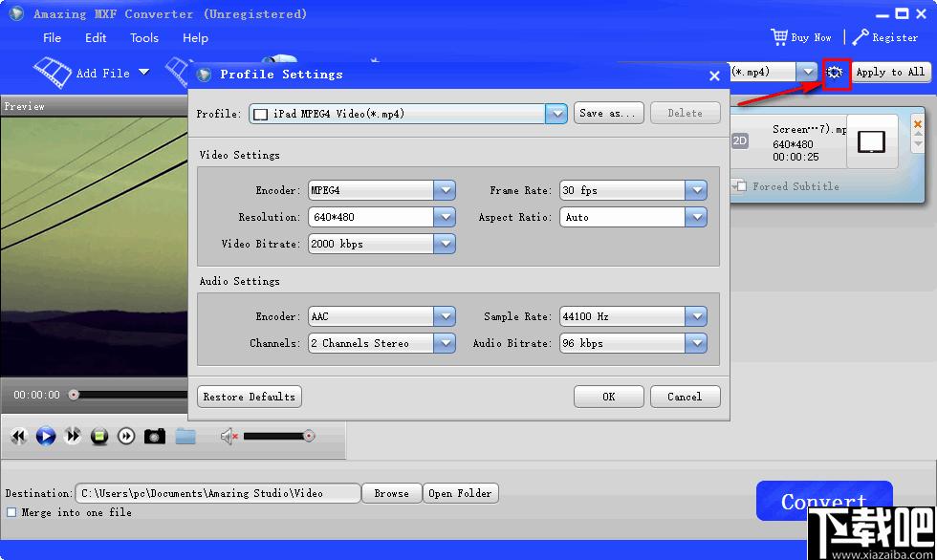The height and width of the screenshot is (560, 937).
Task: Confirm settings with OK button
Action: tap(608, 397)
